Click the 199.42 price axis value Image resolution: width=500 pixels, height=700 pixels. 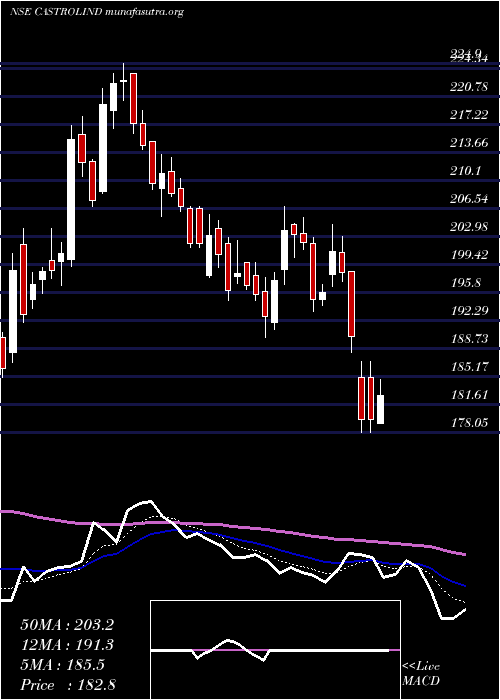coord(469,255)
